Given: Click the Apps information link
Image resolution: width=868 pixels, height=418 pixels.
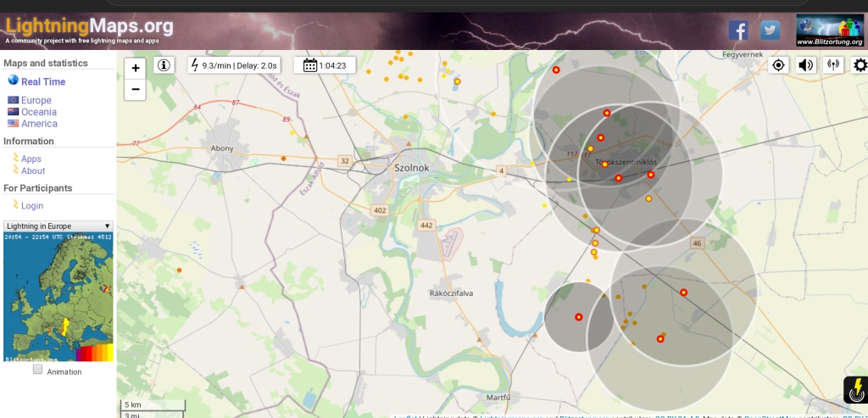Looking at the screenshot, I should click(x=31, y=159).
